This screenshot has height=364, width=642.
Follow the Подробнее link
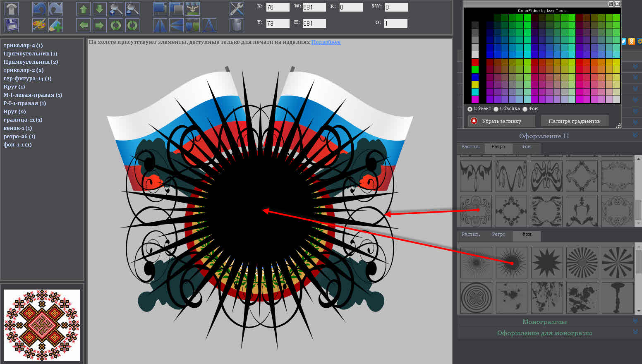tap(326, 42)
